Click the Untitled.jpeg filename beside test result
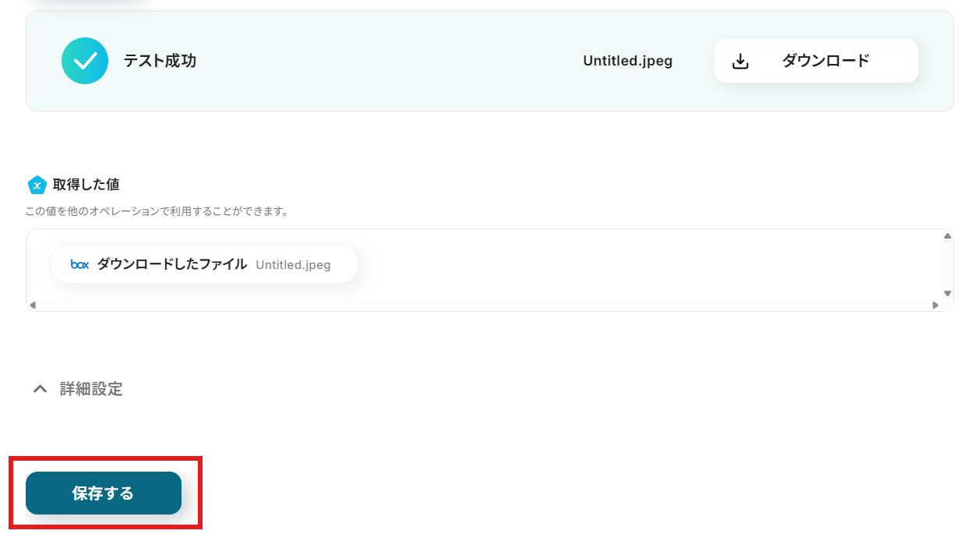 tap(627, 61)
